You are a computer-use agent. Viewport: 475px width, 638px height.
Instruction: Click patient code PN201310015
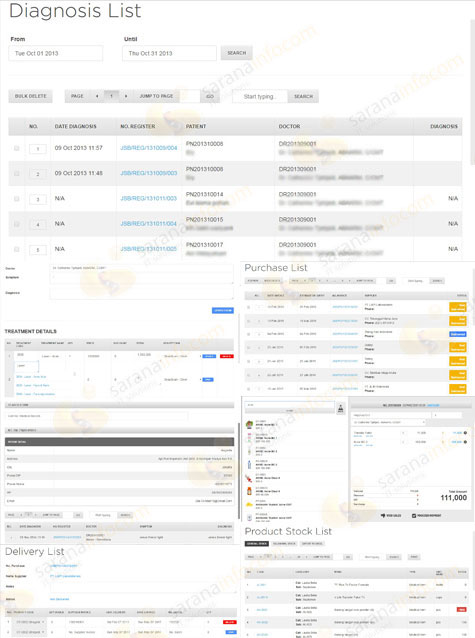tap(204, 220)
